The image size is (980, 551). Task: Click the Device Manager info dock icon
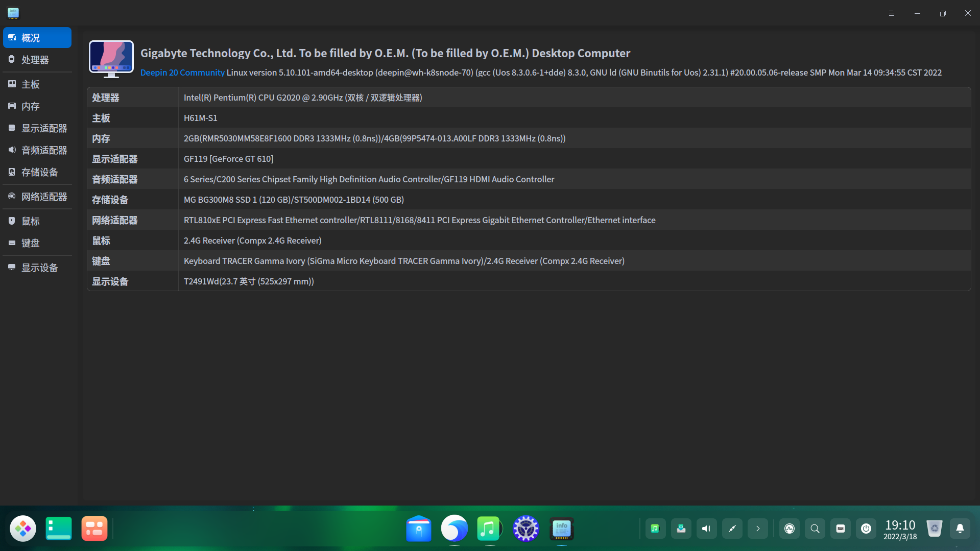(562, 529)
